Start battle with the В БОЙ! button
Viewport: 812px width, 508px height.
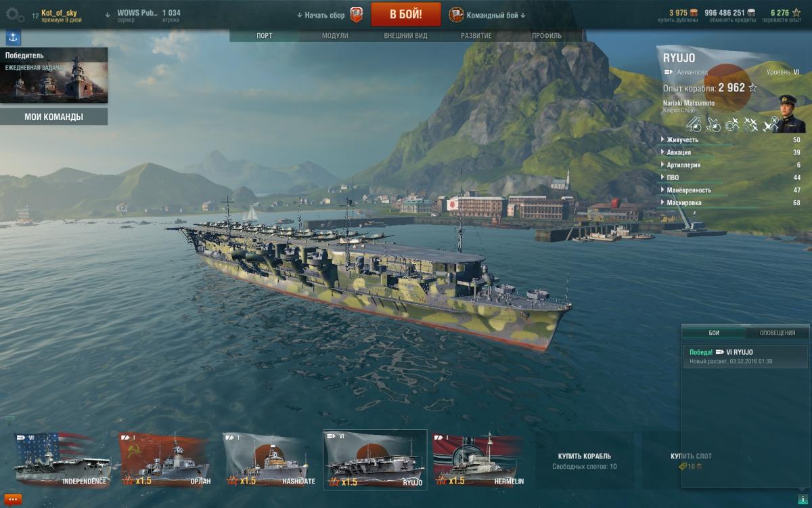point(406,14)
